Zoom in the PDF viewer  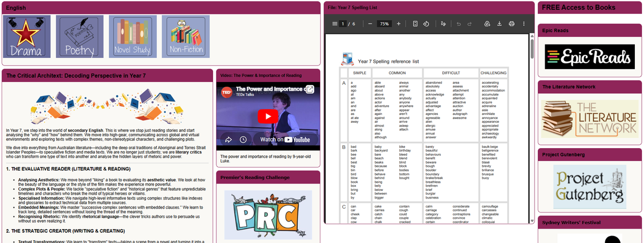pyautogui.click(x=398, y=24)
